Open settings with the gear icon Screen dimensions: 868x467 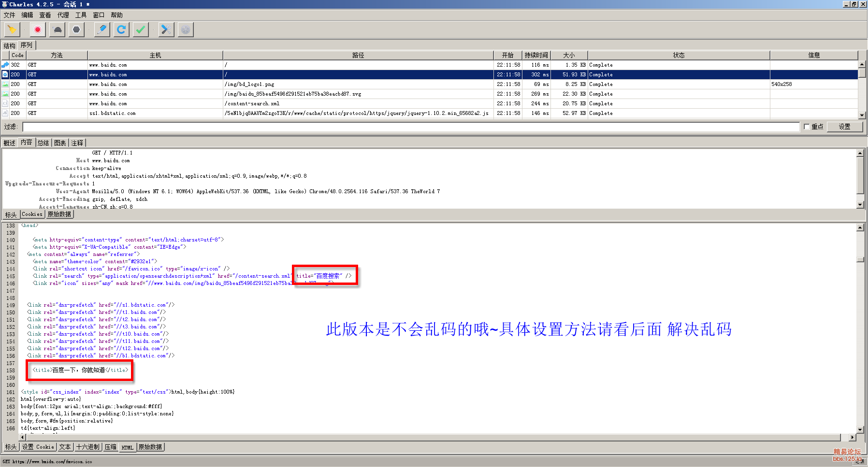pos(186,30)
